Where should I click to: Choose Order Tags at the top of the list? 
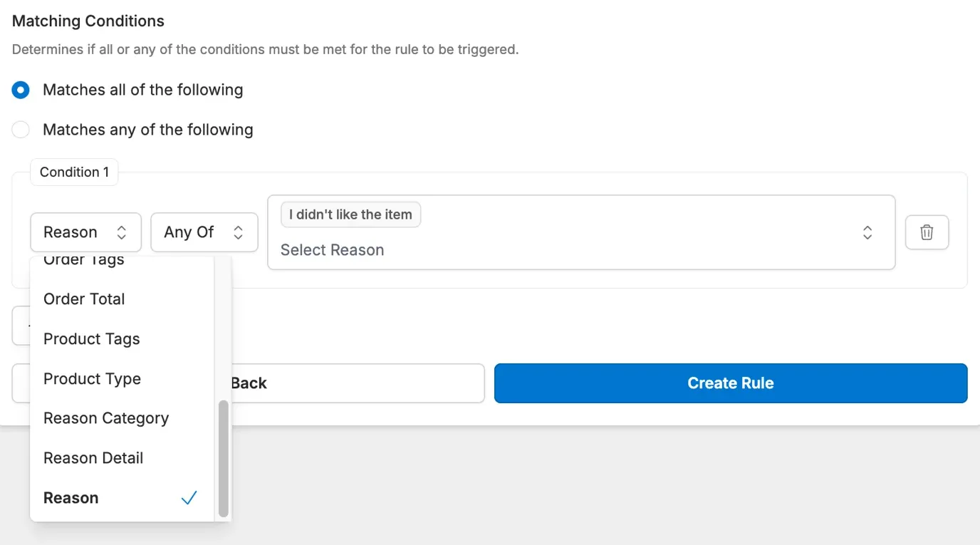(x=83, y=260)
